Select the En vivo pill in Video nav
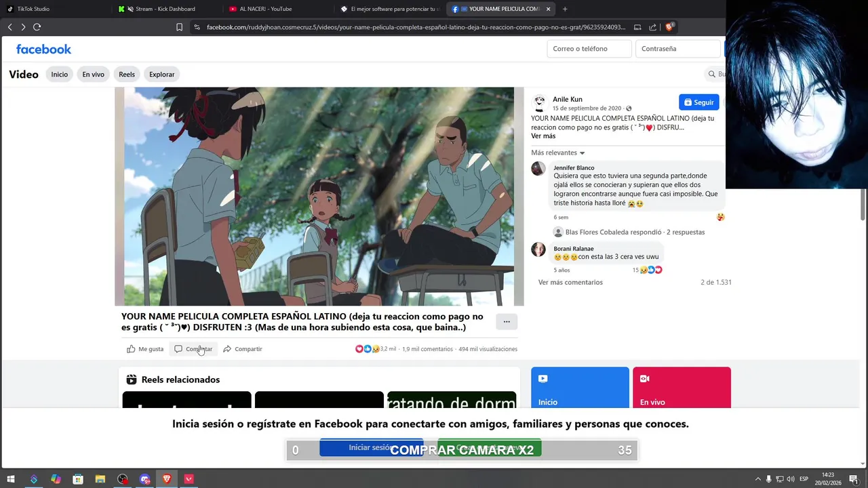This screenshot has height=488, width=868. point(94,75)
